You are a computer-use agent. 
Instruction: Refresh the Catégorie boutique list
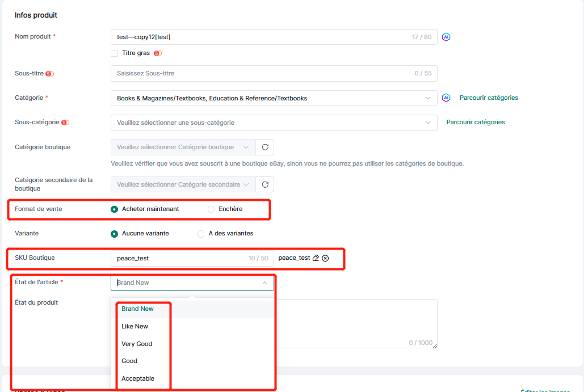point(264,147)
